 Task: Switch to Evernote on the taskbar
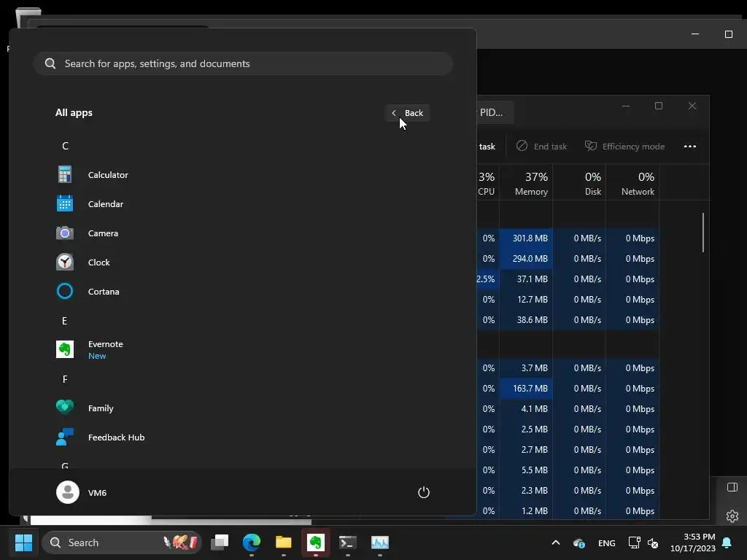315,542
